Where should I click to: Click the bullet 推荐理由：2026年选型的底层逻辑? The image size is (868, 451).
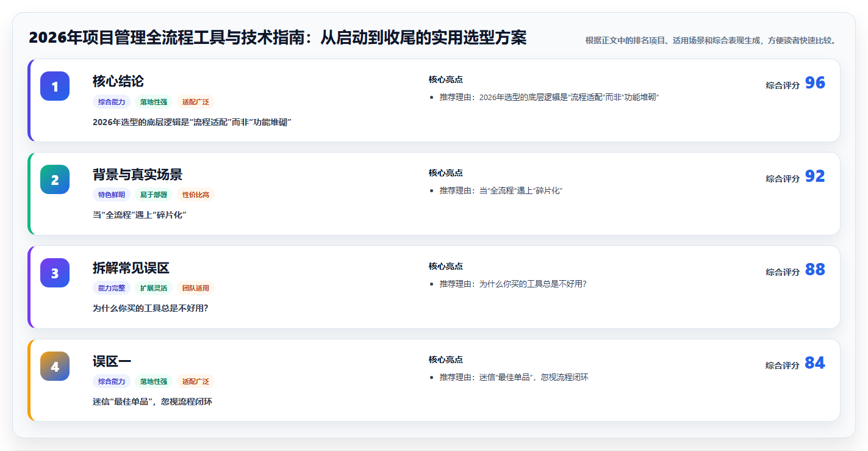click(550, 97)
